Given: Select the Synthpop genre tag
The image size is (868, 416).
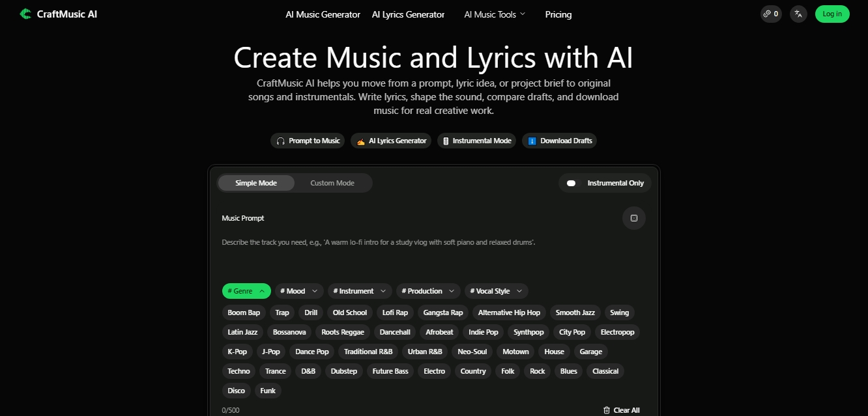Looking at the screenshot, I should [x=528, y=332].
